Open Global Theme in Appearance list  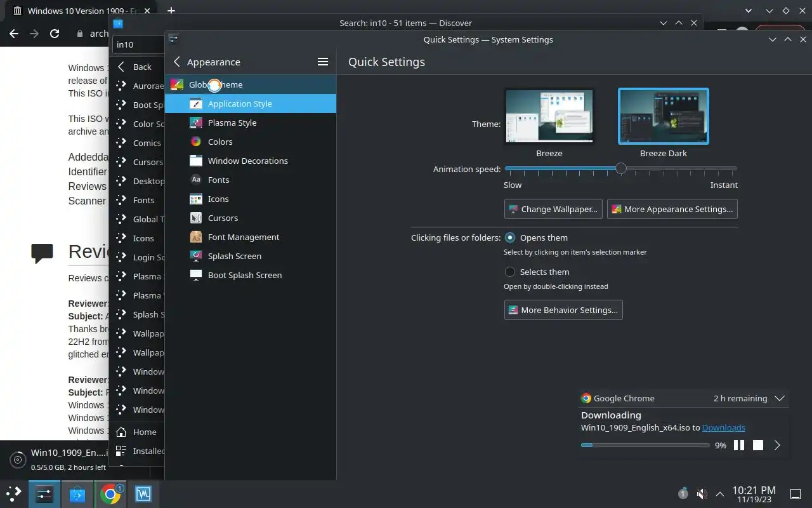[251, 84]
